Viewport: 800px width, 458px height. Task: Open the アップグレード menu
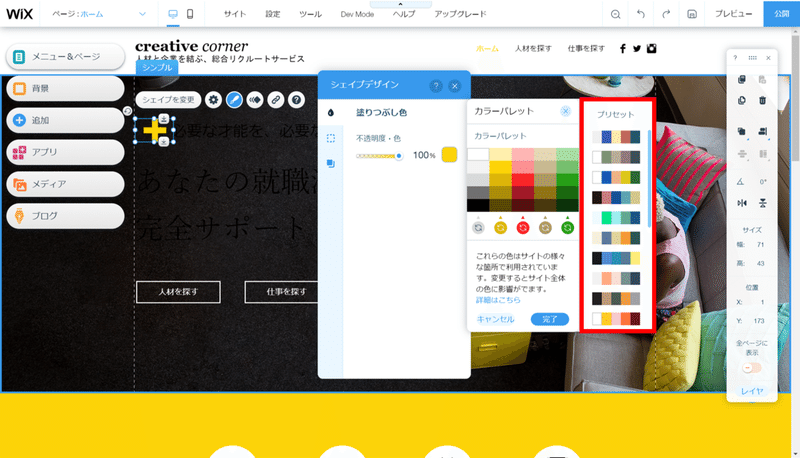click(460, 14)
